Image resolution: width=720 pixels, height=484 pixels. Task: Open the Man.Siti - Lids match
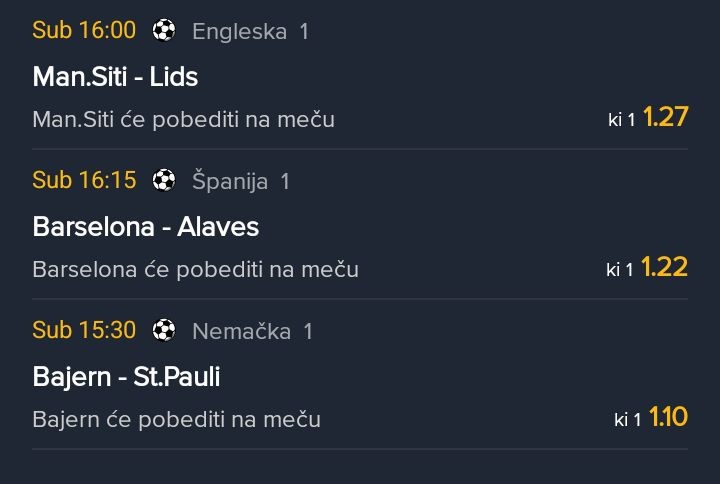tap(115, 76)
